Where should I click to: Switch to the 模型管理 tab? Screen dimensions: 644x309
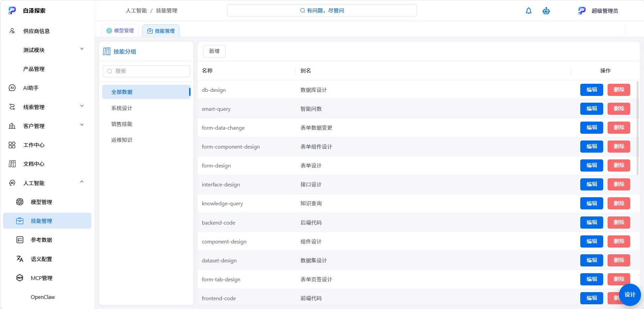click(120, 31)
